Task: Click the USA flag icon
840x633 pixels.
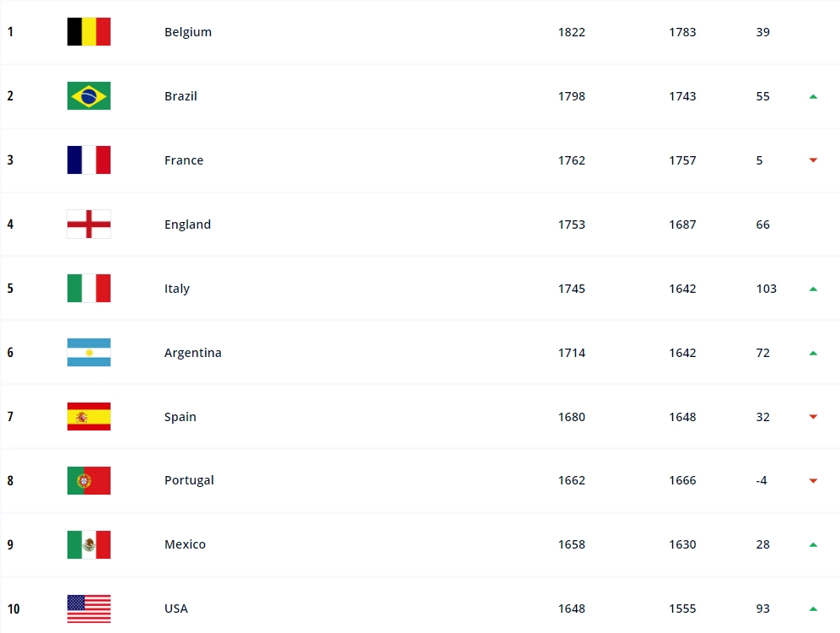Action: click(89, 609)
